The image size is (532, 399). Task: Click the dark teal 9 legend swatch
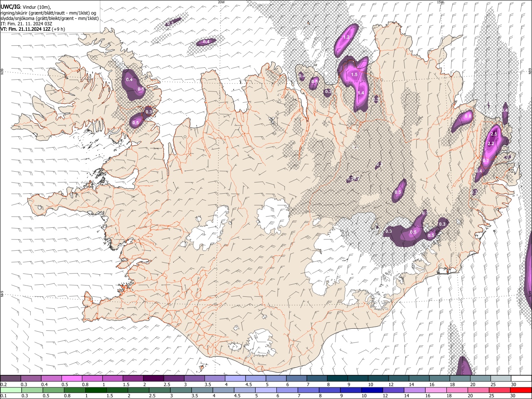pyautogui.click(x=357, y=378)
